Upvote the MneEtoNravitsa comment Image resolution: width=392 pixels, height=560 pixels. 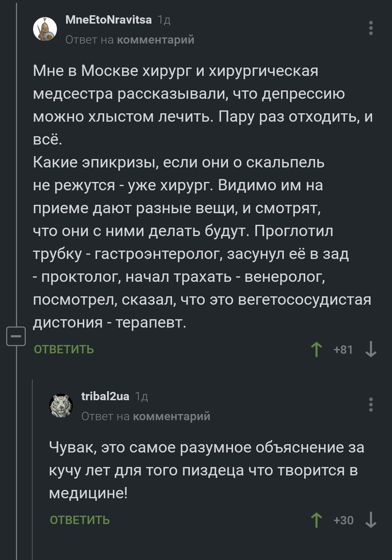[316, 350]
